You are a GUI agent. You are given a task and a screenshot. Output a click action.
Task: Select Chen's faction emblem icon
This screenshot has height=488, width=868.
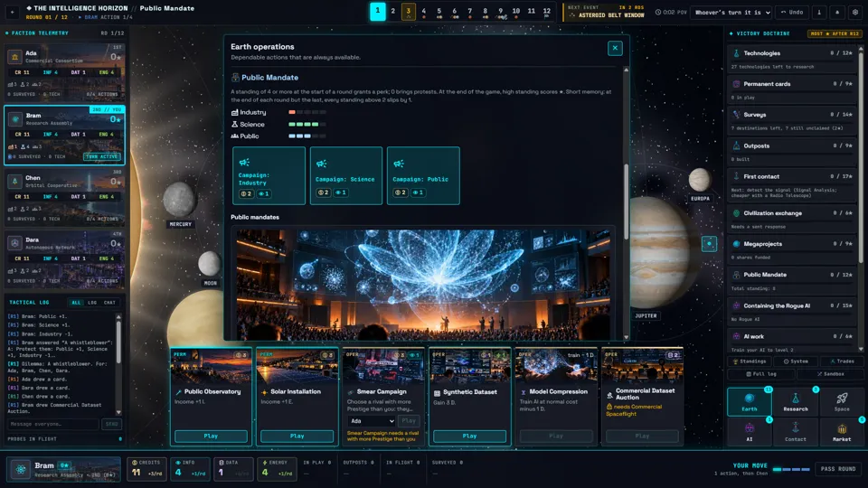point(15,181)
